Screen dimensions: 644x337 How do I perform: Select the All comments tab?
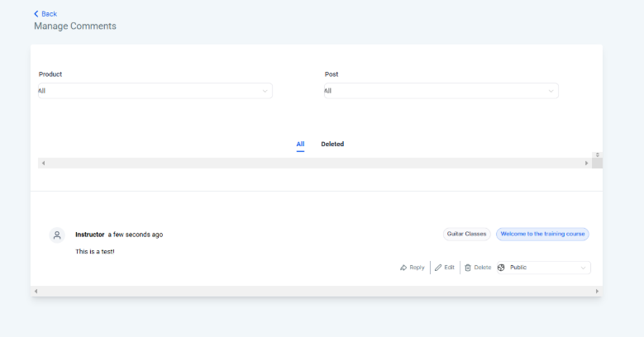pyautogui.click(x=300, y=145)
